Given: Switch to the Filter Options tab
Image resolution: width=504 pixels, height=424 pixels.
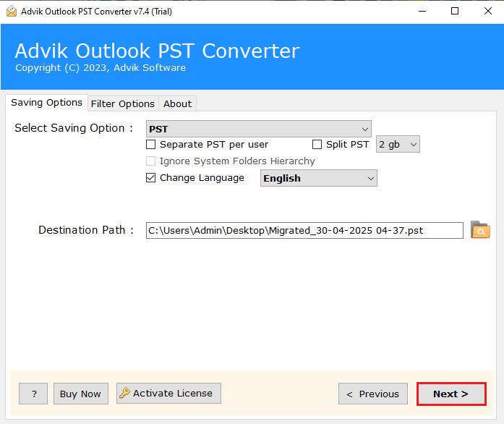Looking at the screenshot, I should click(x=123, y=104).
